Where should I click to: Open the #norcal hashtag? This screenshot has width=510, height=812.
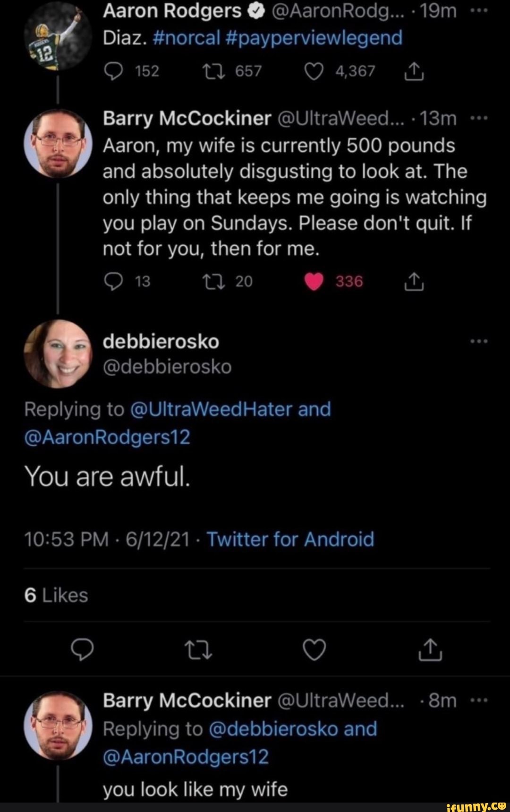[x=187, y=38]
